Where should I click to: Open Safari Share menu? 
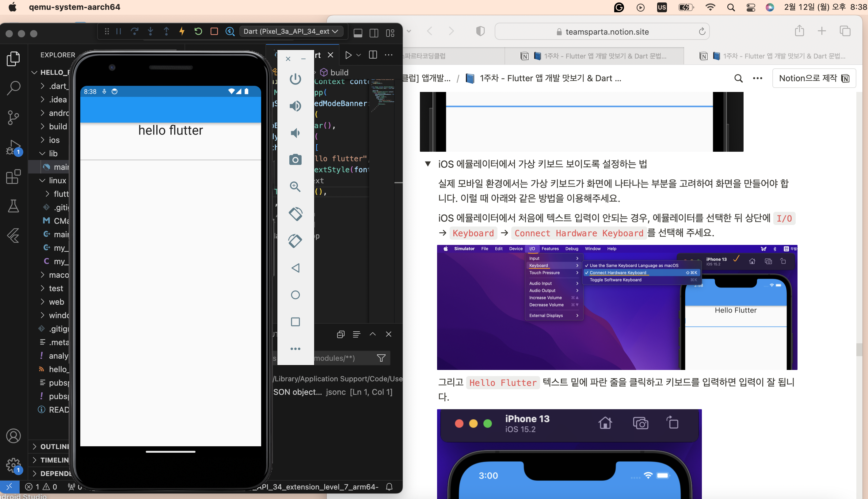(799, 31)
